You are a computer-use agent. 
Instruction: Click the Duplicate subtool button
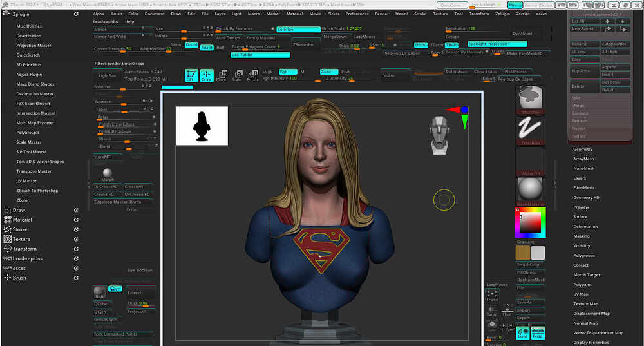click(x=585, y=71)
